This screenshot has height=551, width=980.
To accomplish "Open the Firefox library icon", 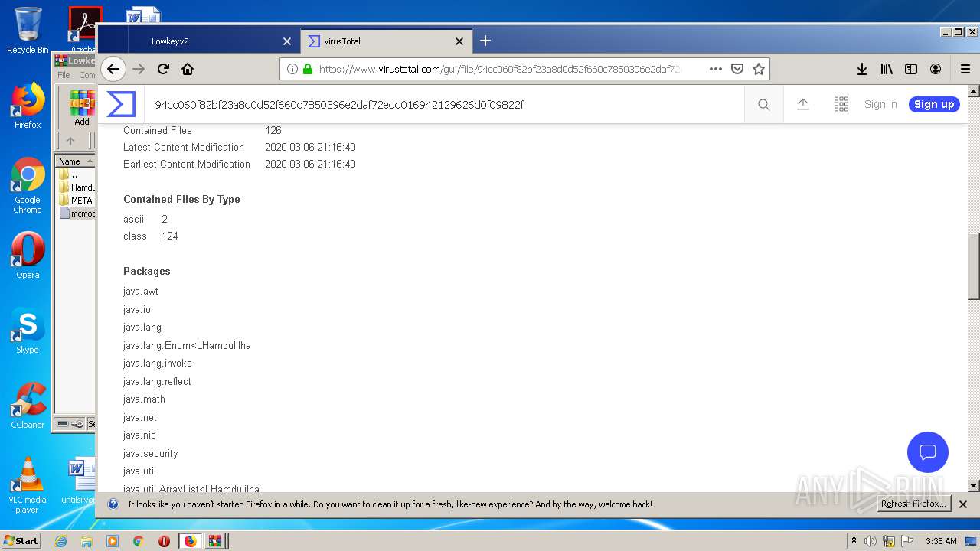I will click(x=887, y=69).
